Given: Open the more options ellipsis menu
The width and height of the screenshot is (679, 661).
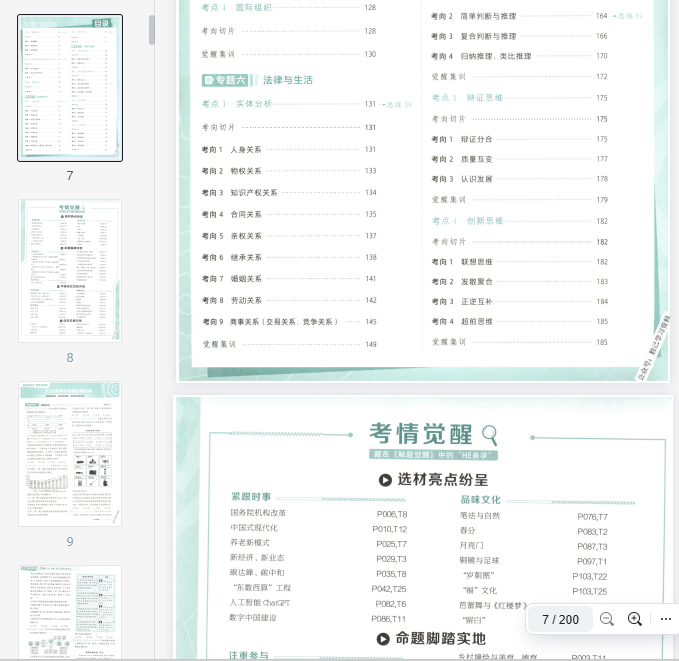Looking at the screenshot, I should (665, 619).
